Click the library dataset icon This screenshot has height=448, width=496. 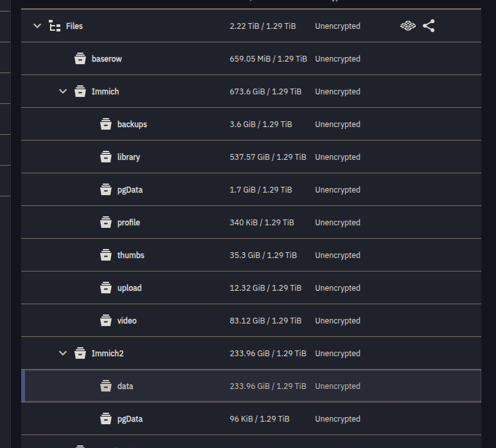click(x=106, y=157)
